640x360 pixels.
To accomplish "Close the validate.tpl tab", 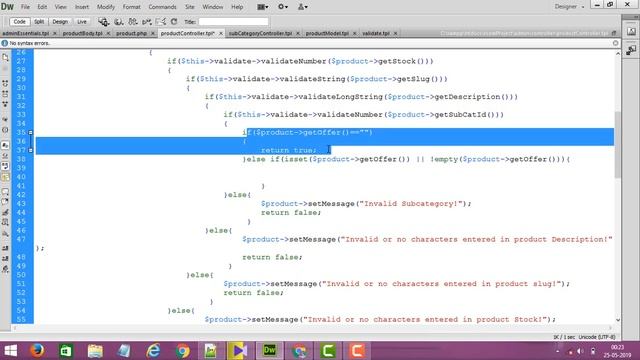I will pyautogui.click(x=395, y=33).
